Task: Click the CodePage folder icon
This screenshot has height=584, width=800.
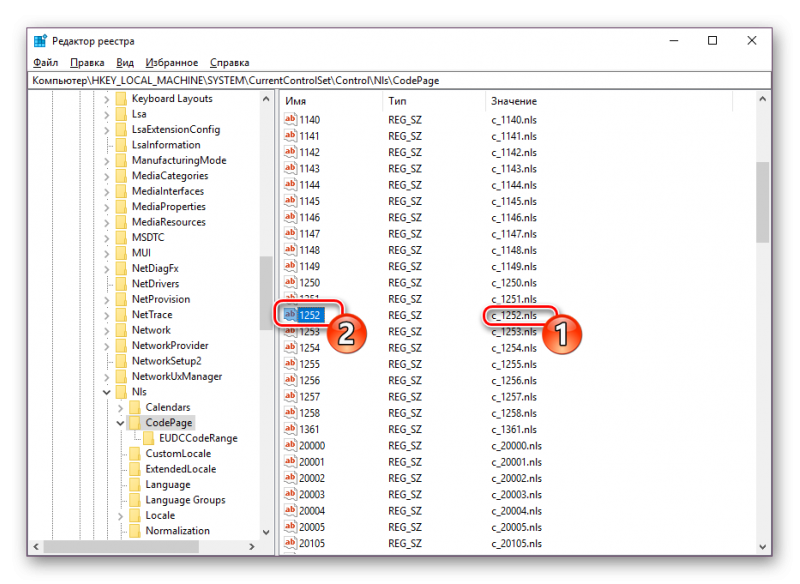Action: tap(135, 422)
